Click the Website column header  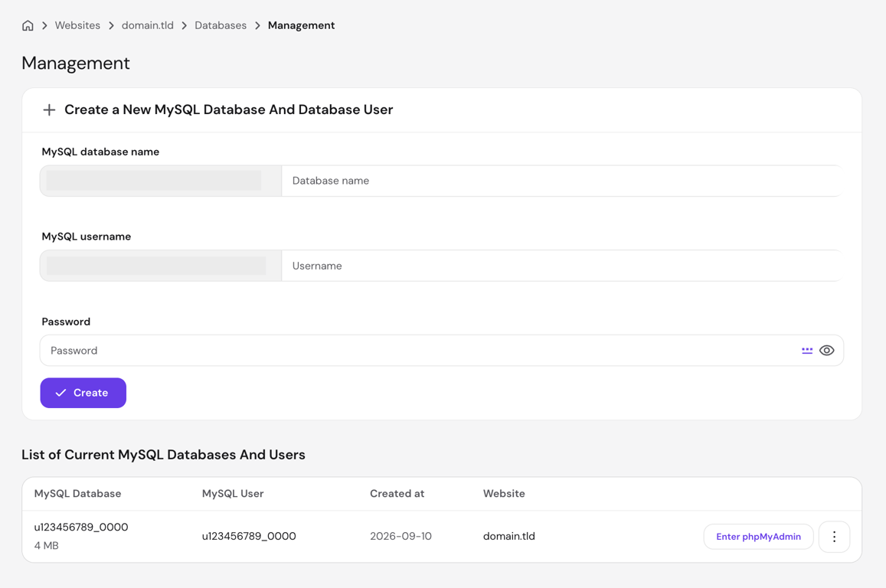504,494
